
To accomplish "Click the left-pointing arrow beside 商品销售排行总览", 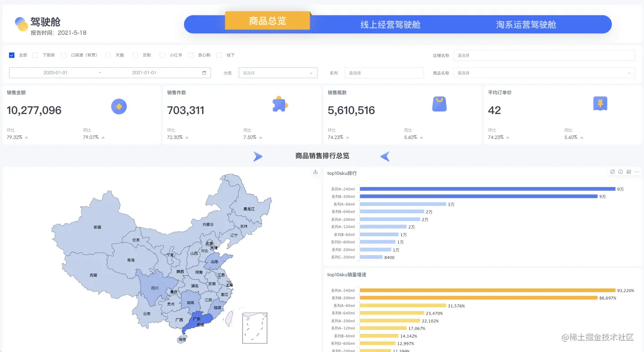I will click(385, 156).
